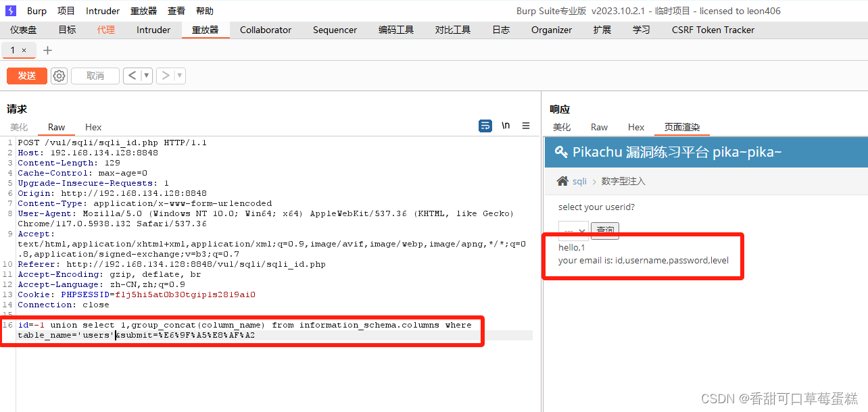Click the Accept-Language header line
The width and height of the screenshot is (868, 412).
point(101,284)
